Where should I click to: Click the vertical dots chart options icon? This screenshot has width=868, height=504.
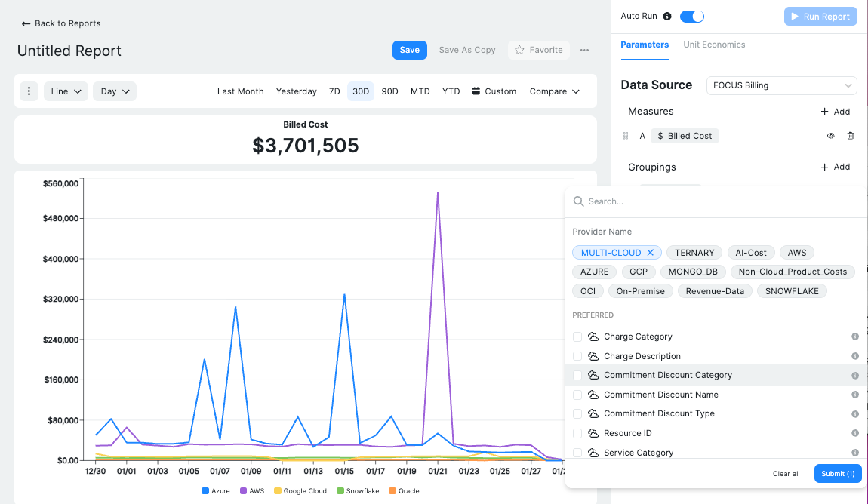coord(29,91)
